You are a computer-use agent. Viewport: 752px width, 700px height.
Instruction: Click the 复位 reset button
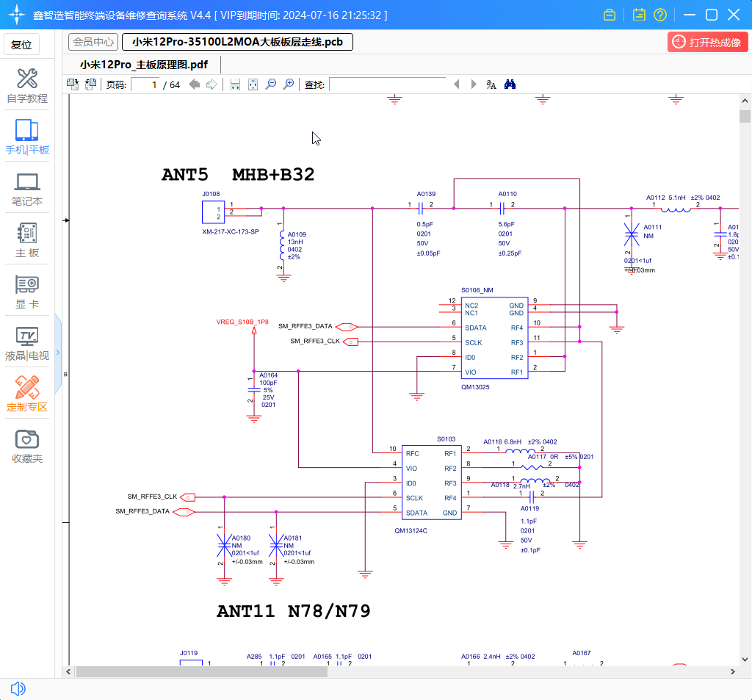tap(22, 45)
